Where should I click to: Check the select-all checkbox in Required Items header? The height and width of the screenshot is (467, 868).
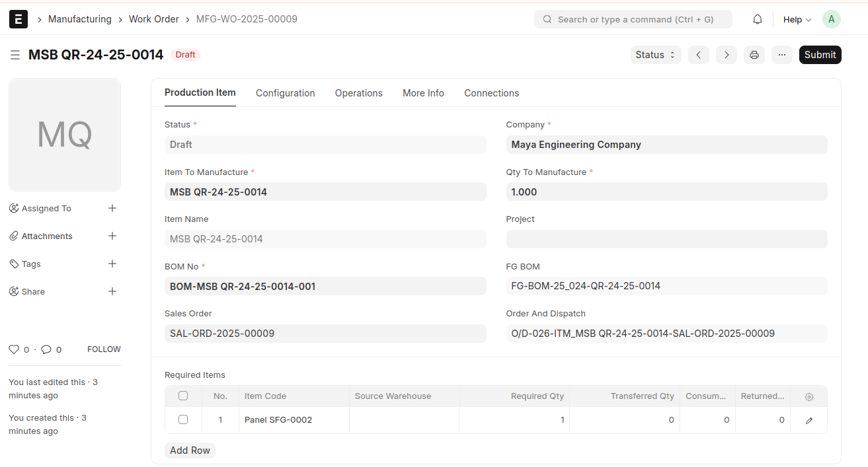183,396
